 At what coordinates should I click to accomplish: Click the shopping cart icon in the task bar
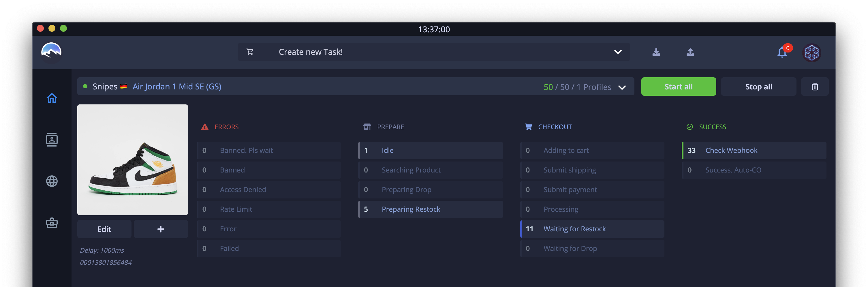point(250,52)
